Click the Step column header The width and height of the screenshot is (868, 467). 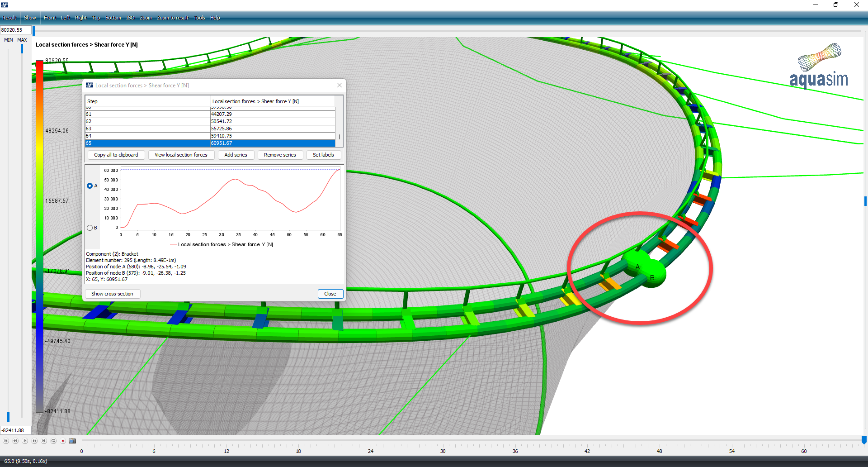pyautogui.click(x=147, y=101)
